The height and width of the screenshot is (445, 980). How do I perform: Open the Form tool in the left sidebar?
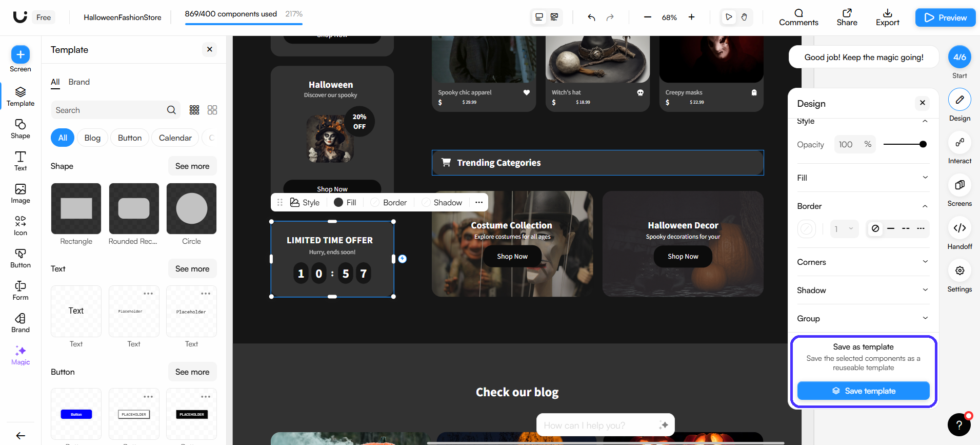21,291
